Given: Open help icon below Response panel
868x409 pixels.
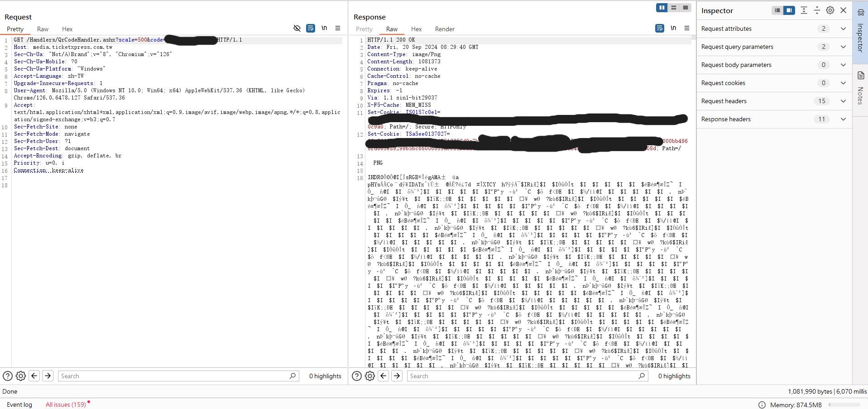Looking at the screenshot, I should [x=357, y=376].
